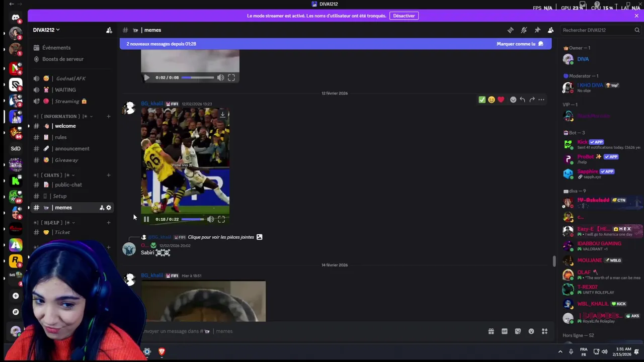Add the laughing face reaction

point(492,100)
